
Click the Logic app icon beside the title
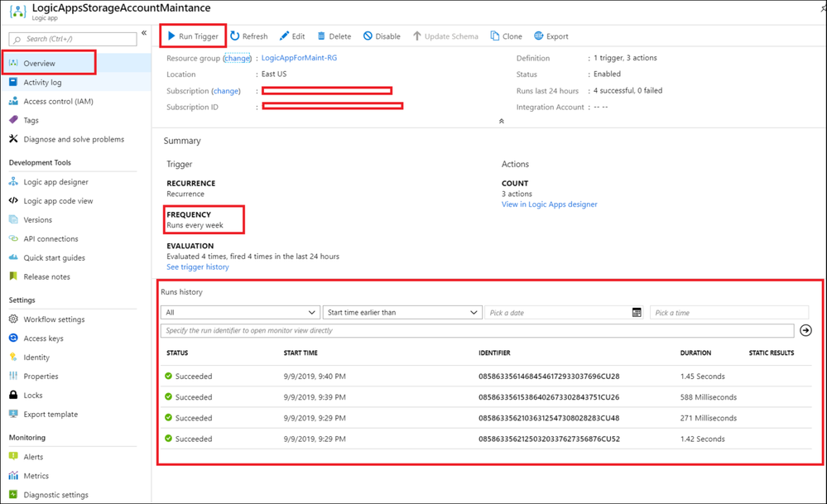18,12
